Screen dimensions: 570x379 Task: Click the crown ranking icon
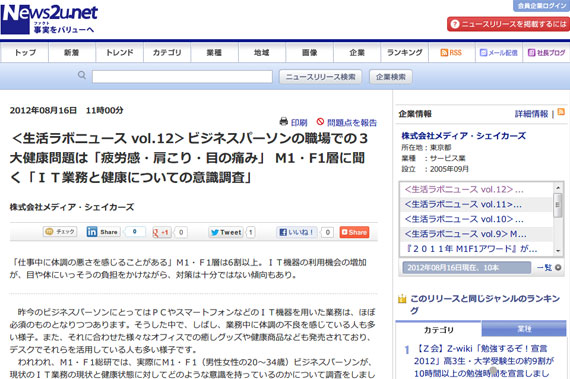click(402, 299)
